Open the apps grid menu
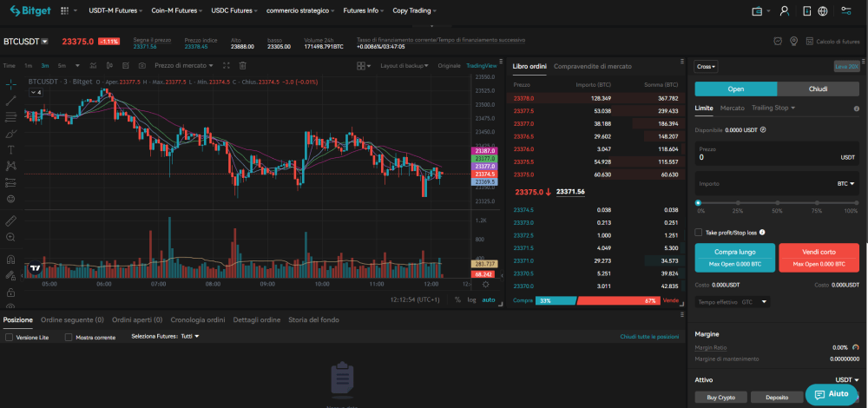 pos(65,10)
